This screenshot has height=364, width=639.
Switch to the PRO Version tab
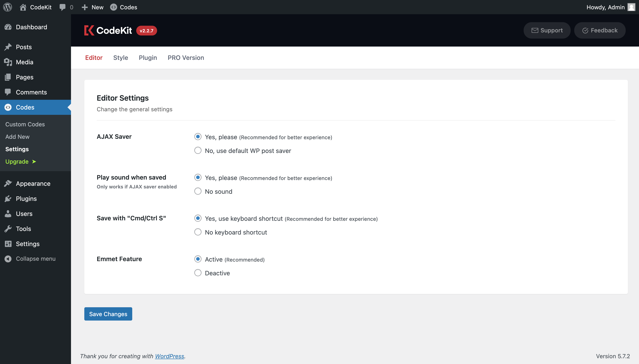coord(186,57)
